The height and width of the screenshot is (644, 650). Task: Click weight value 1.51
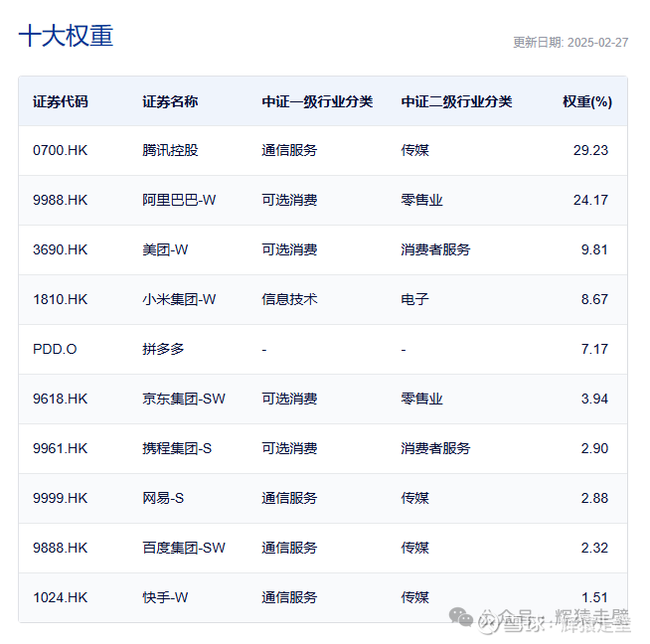coord(594,597)
